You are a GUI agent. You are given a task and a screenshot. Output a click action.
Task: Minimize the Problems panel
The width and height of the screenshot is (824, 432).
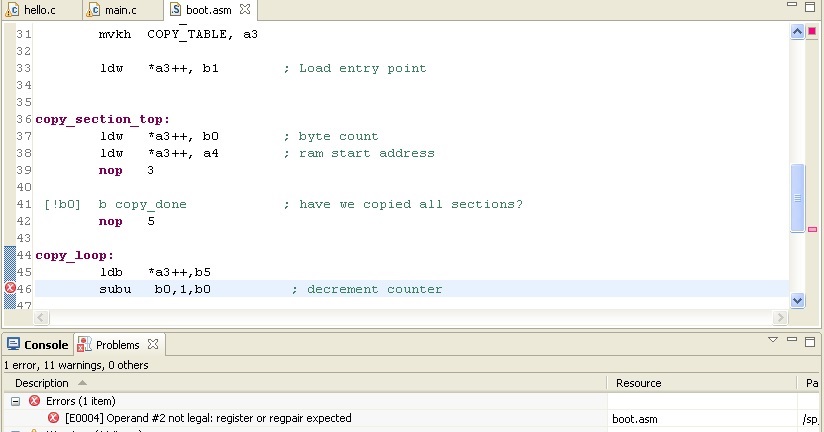[792, 340]
